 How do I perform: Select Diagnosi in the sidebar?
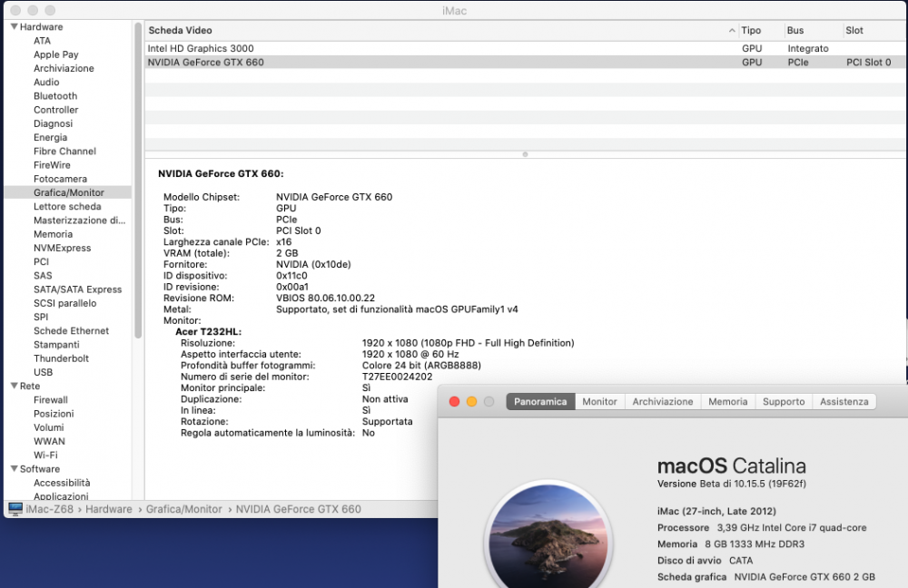coord(53,123)
